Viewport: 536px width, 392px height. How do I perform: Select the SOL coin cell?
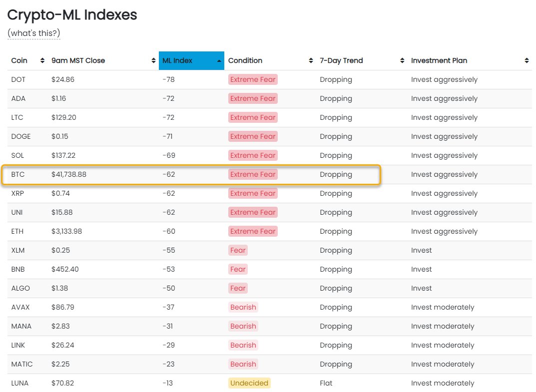click(17, 155)
